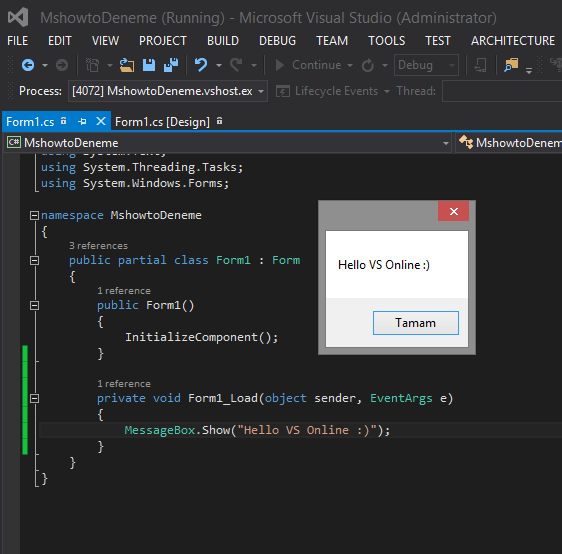Open the FILE menu
The image size is (562, 554).
click(18, 41)
